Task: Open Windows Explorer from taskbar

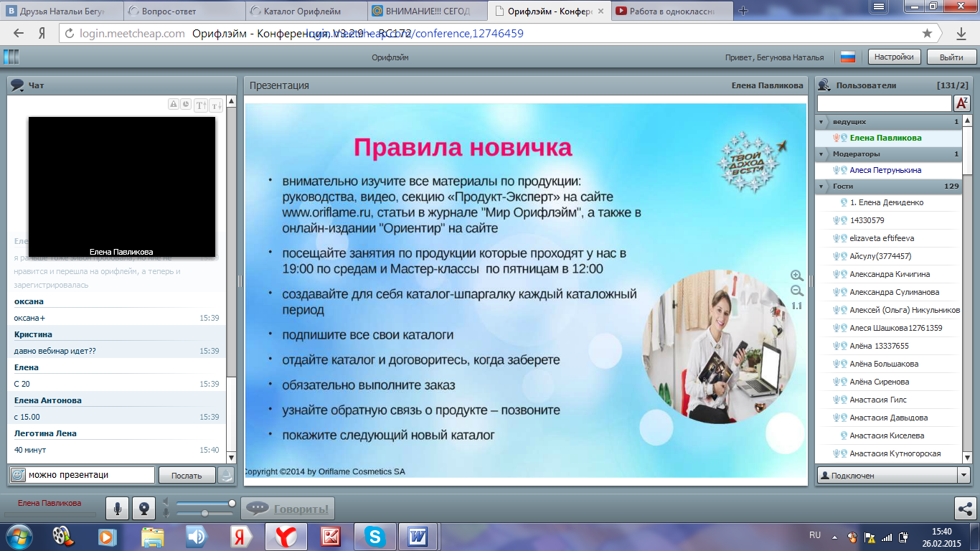Action: (152, 536)
